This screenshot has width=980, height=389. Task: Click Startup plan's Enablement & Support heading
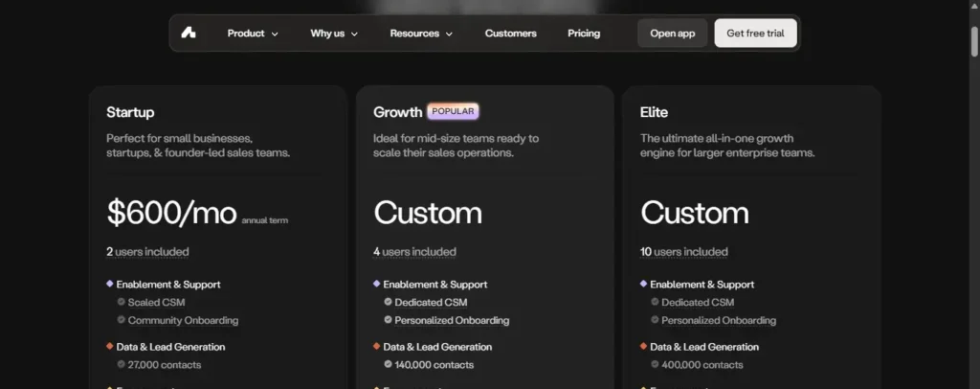point(168,284)
